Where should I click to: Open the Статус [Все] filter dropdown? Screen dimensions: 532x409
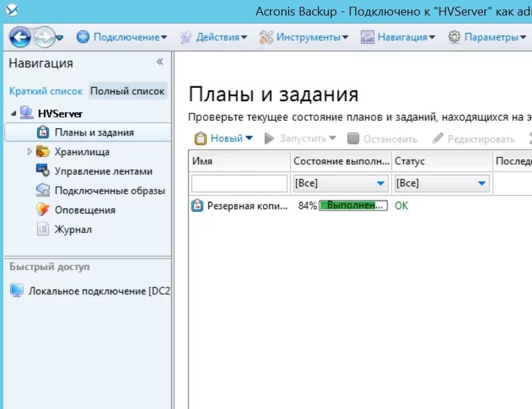(x=442, y=184)
